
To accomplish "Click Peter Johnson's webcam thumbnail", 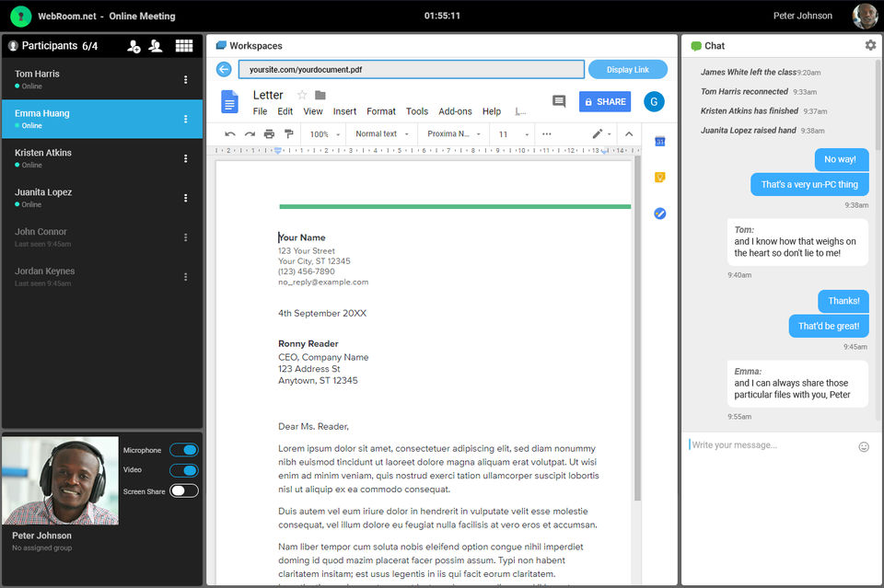I will pyautogui.click(x=61, y=480).
